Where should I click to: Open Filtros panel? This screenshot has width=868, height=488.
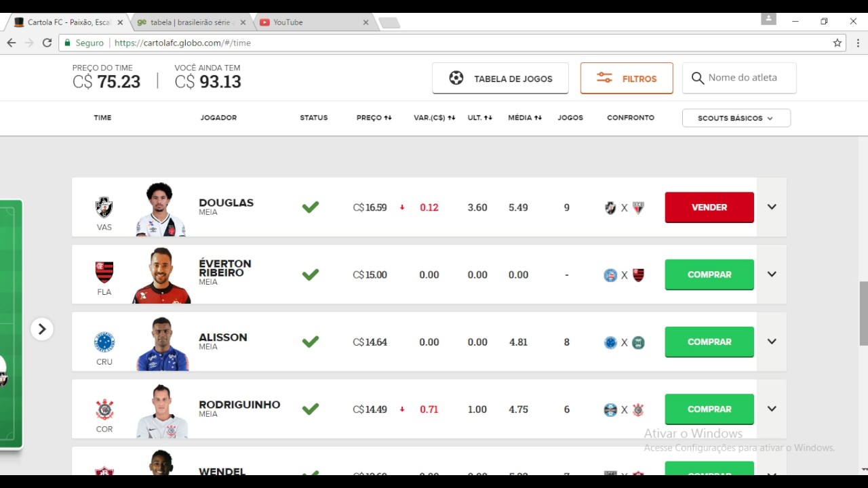627,79
